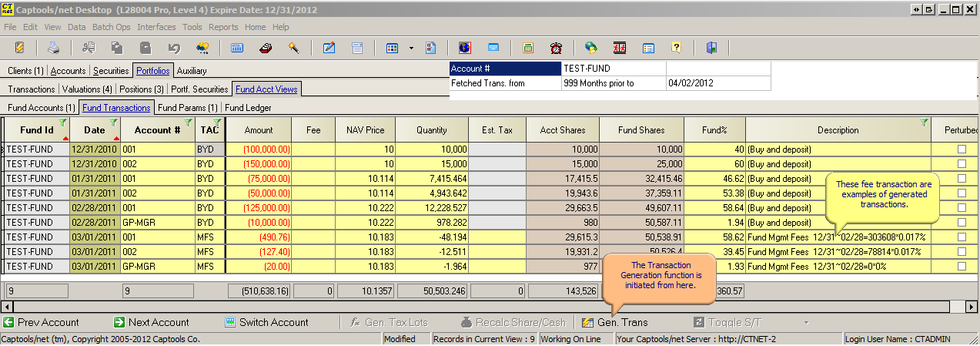Toggle Perturbed checkbox for 01/31/2011 account 002 row
Image resolution: width=980 pixels, height=346 pixels.
[x=962, y=193]
